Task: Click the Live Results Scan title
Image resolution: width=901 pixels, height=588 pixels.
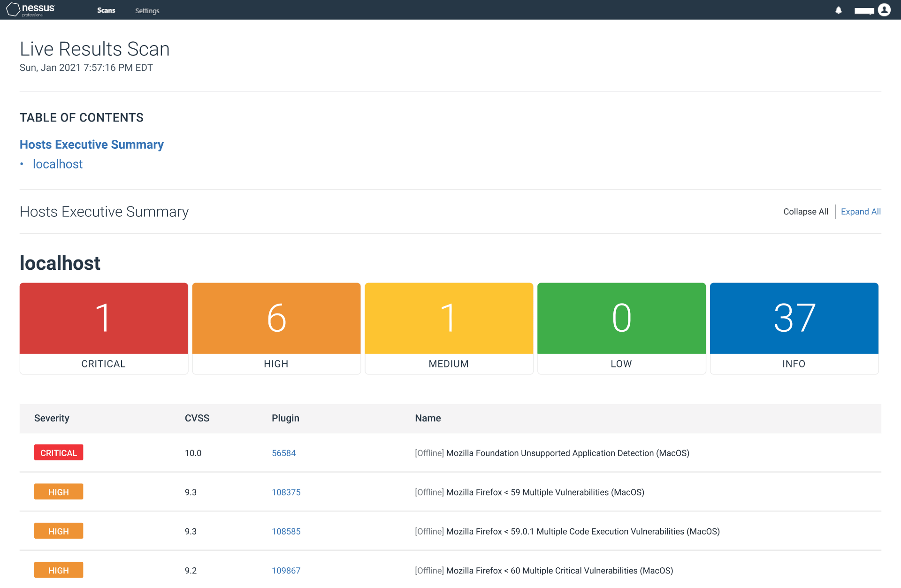Action: point(95,49)
